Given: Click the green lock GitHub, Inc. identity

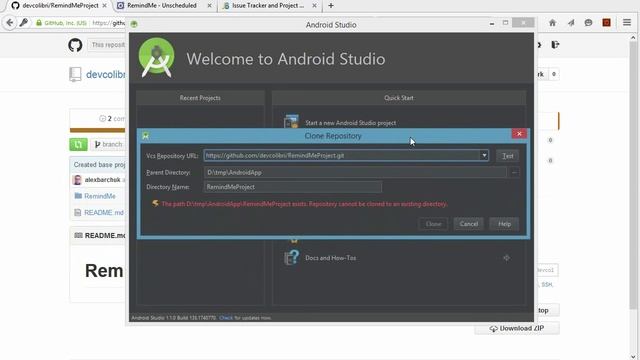Looking at the screenshot, I should (61, 23).
